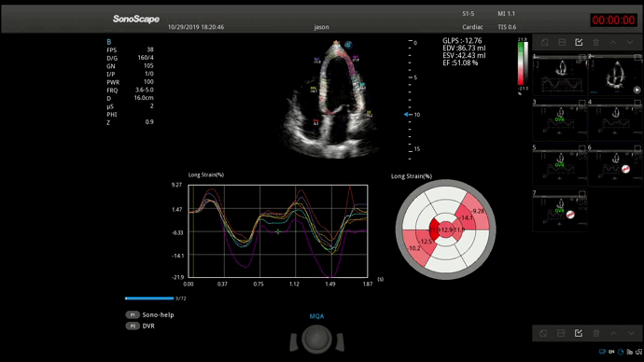Select the Sono-help P1 option
Image resolution: width=644 pixels, height=362 pixels.
click(150, 314)
